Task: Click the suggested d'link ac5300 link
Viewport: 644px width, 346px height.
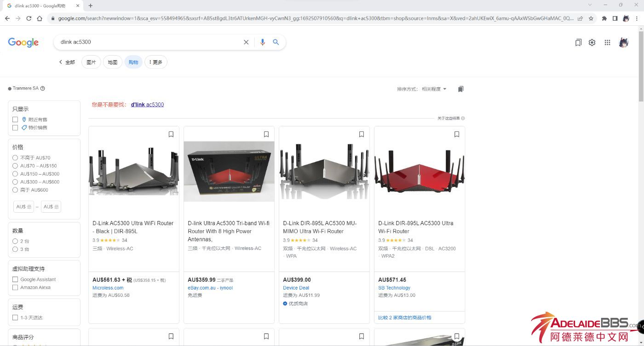Action: point(147,105)
